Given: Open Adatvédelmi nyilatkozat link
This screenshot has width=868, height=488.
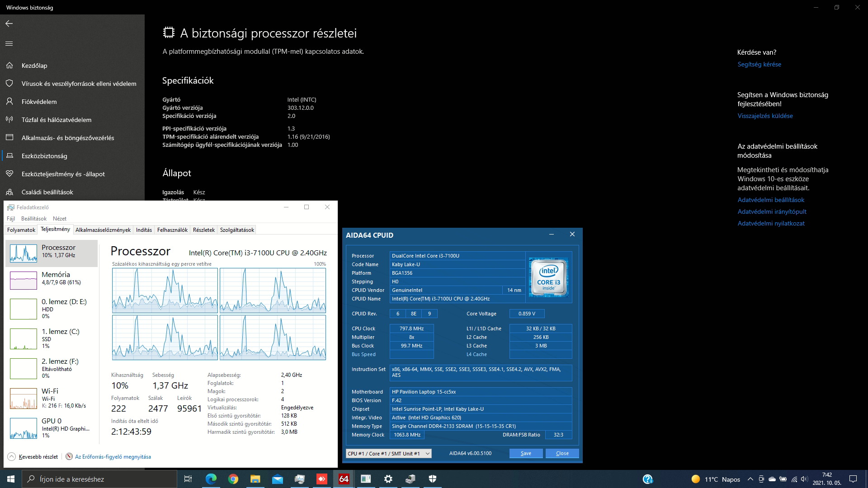Looking at the screenshot, I should tap(771, 223).
